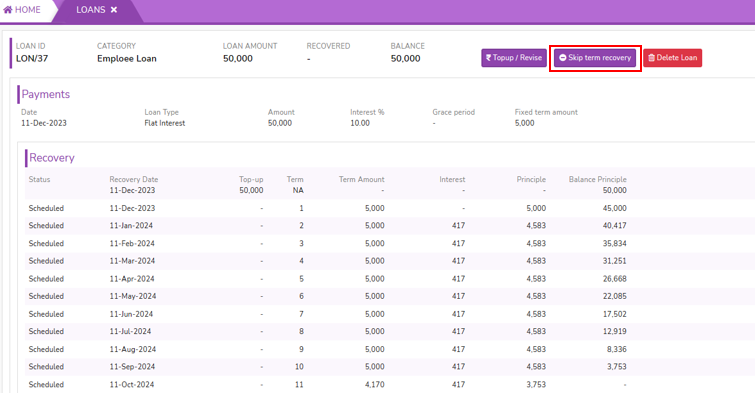The width and height of the screenshot is (755, 393).
Task: Switch to the HOME tab
Action: 22,10
